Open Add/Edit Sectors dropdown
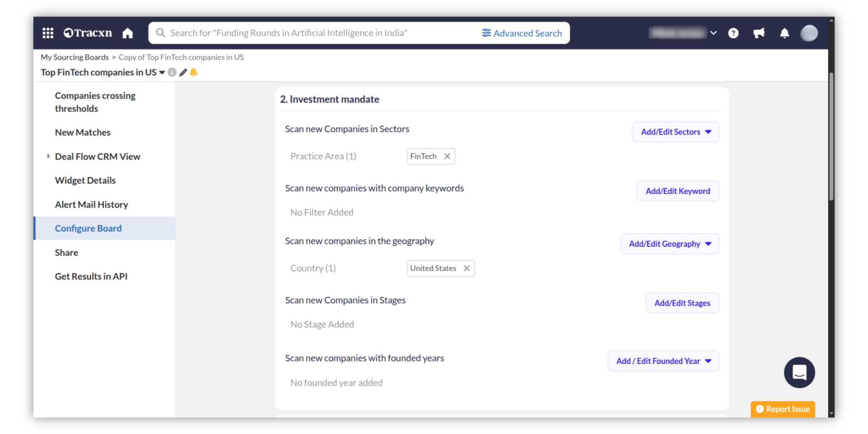 pyautogui.click(x=675, y=132)
